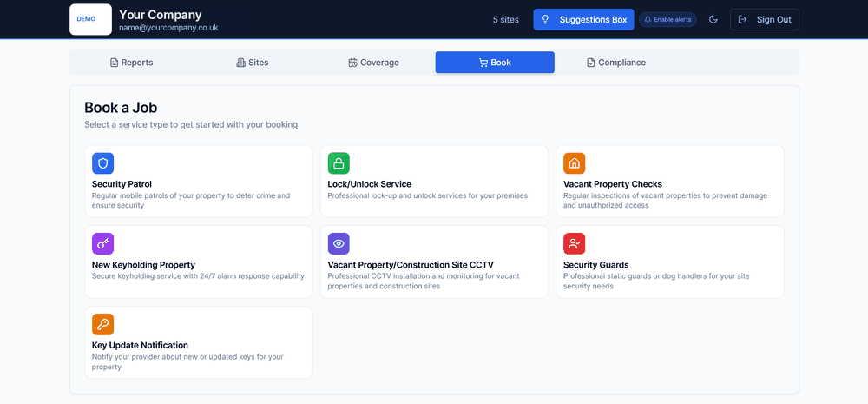Screen dimensions: 868x404
Task: Click 'Professional lock-up and unlock services' description
Action: pos(428,195)
